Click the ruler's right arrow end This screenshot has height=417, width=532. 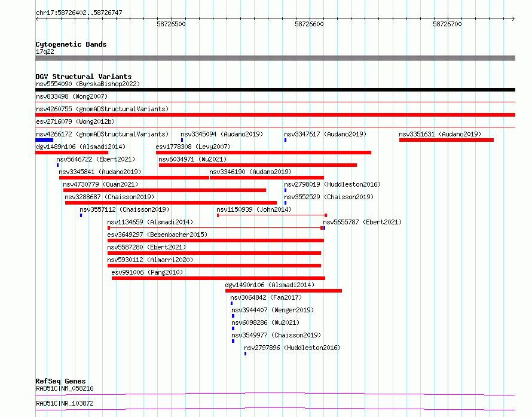point(513,19)
